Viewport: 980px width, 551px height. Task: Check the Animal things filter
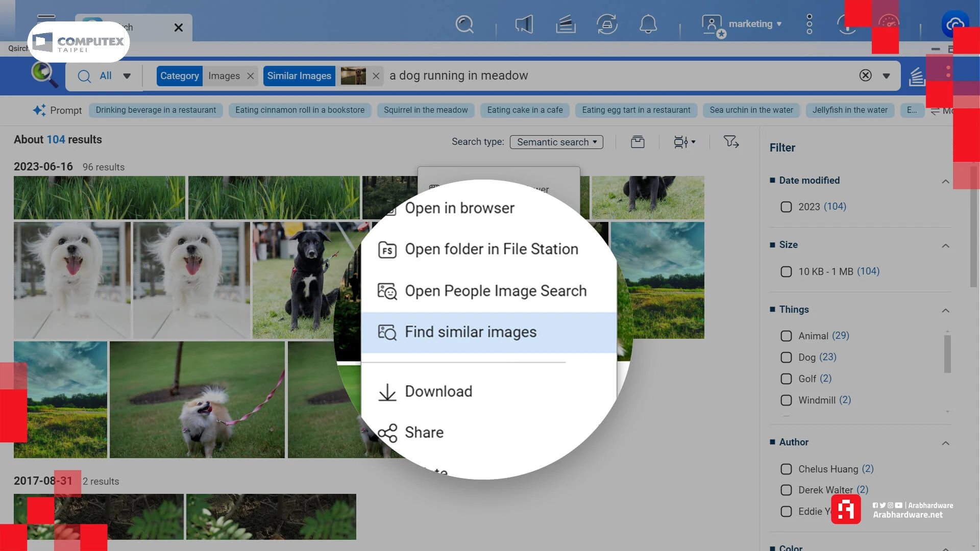pyautogui.click(x=786, y=336)
